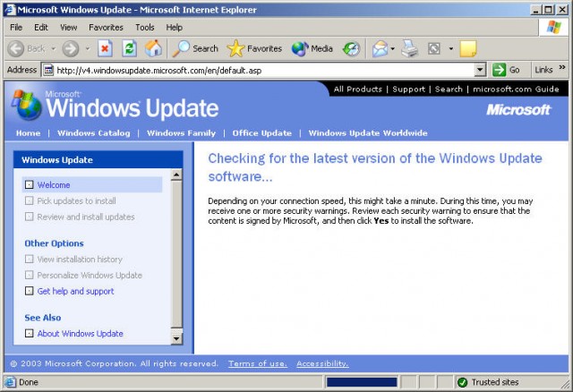Click the Windows Catalog nav link
This screenshot has width=573, height=392.
click(93, 133)
